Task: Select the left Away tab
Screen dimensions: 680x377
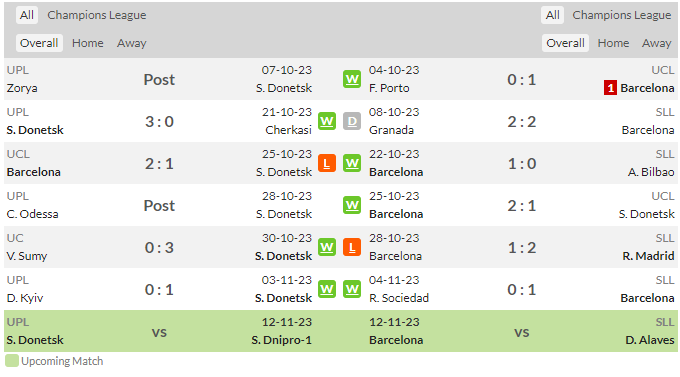Action: click(x=131, y=43)
